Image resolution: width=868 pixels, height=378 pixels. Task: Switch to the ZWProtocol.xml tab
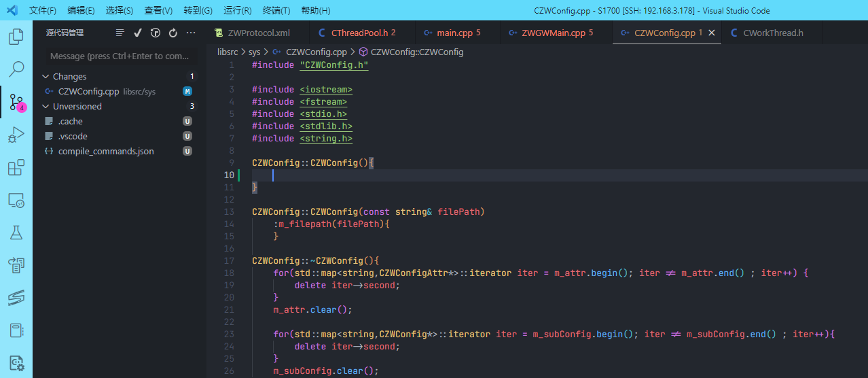click(x=258, y=33)
